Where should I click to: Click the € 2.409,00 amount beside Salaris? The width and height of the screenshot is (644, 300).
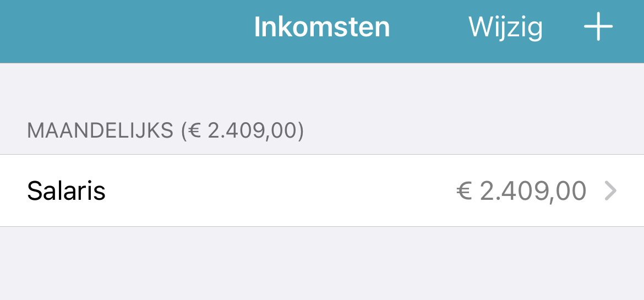tap(521, 192)
